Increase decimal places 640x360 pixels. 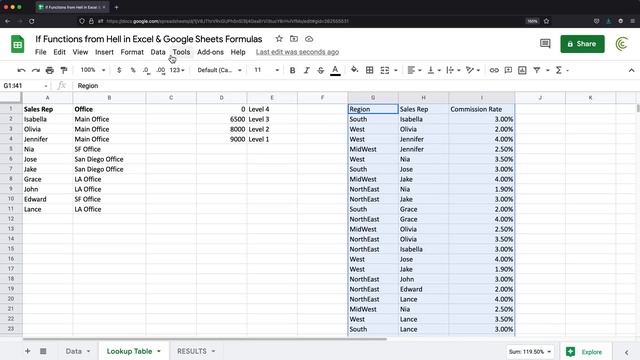pos(161,70)
